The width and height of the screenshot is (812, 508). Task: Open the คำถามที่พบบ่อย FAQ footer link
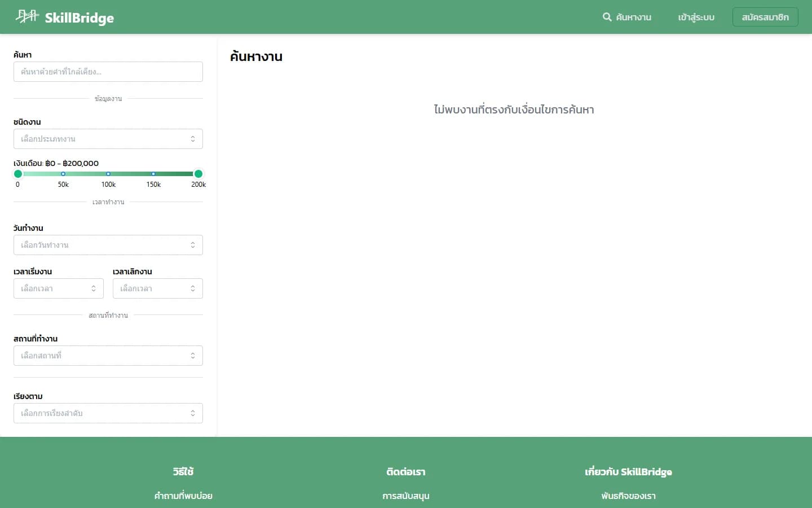183,496
